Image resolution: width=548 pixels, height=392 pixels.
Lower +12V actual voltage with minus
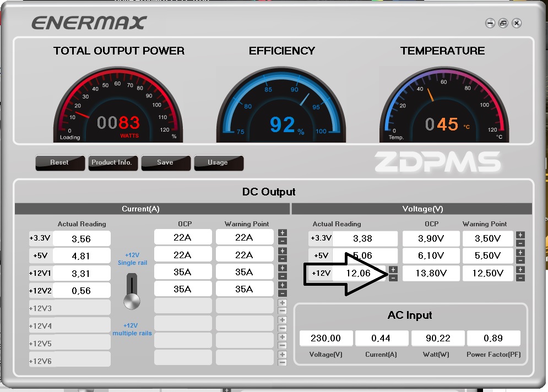[393, 277]
